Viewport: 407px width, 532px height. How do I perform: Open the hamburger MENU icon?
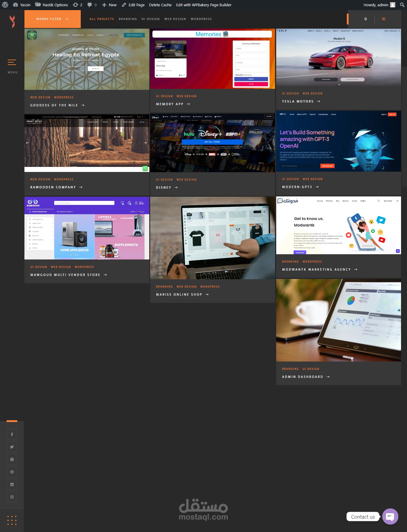12,62
